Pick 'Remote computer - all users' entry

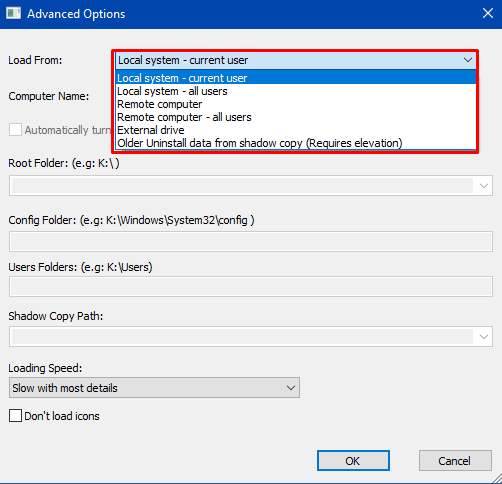pyautogui.click(x=296, y=117)
